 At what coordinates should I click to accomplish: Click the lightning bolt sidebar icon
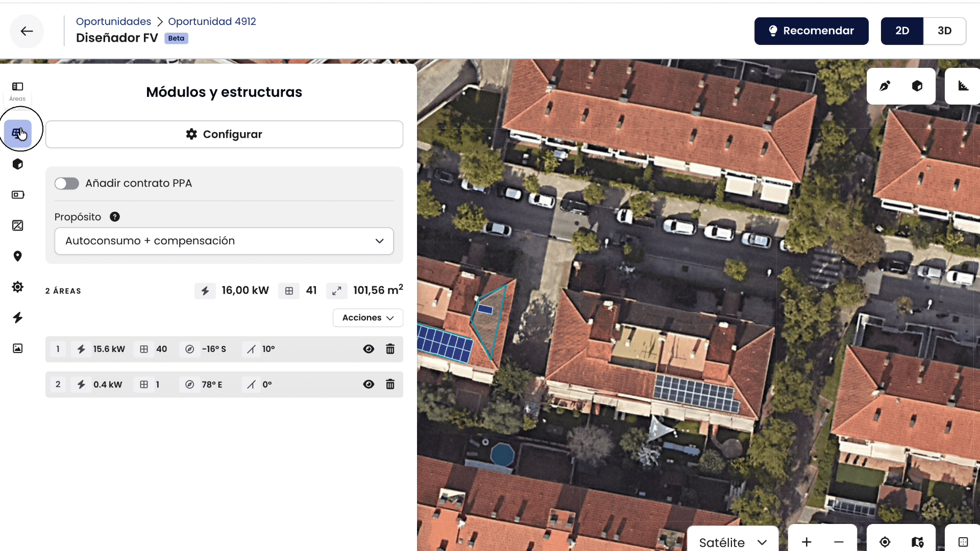click(x=18, y=318)
